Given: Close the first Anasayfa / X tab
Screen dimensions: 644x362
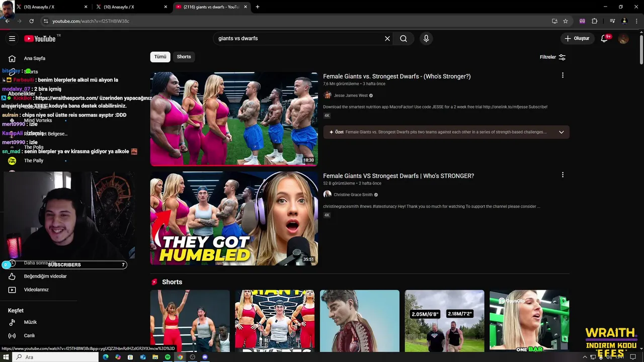Looking at the screenshot, I should 86,7.
